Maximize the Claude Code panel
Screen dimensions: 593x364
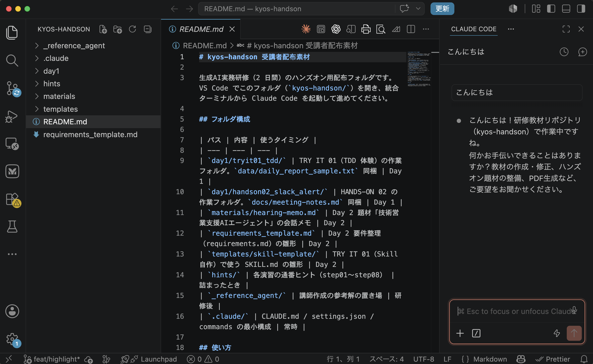click(x=566, y=29)
